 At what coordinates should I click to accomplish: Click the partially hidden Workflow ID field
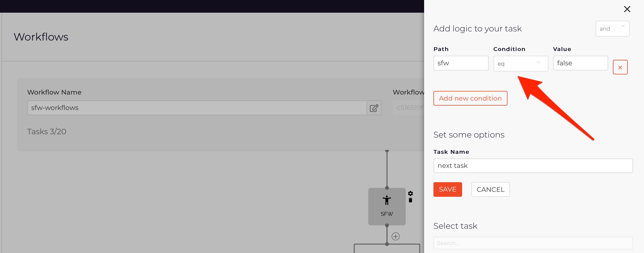click(409, 108)
